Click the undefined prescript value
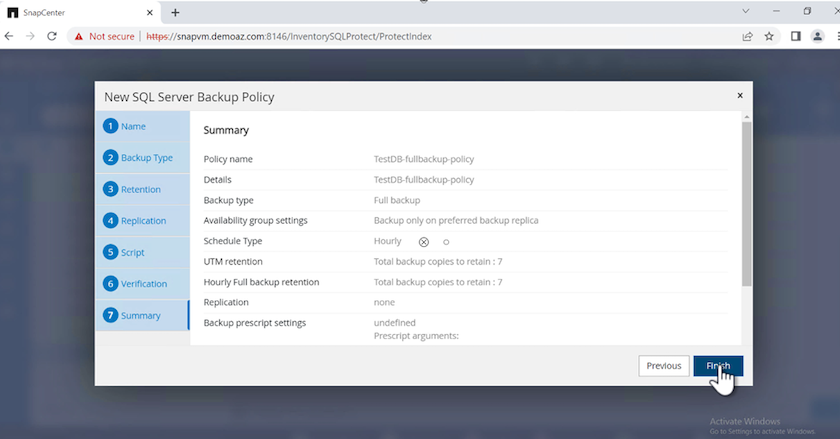This screenshot has width=840, height=439. 394,323
